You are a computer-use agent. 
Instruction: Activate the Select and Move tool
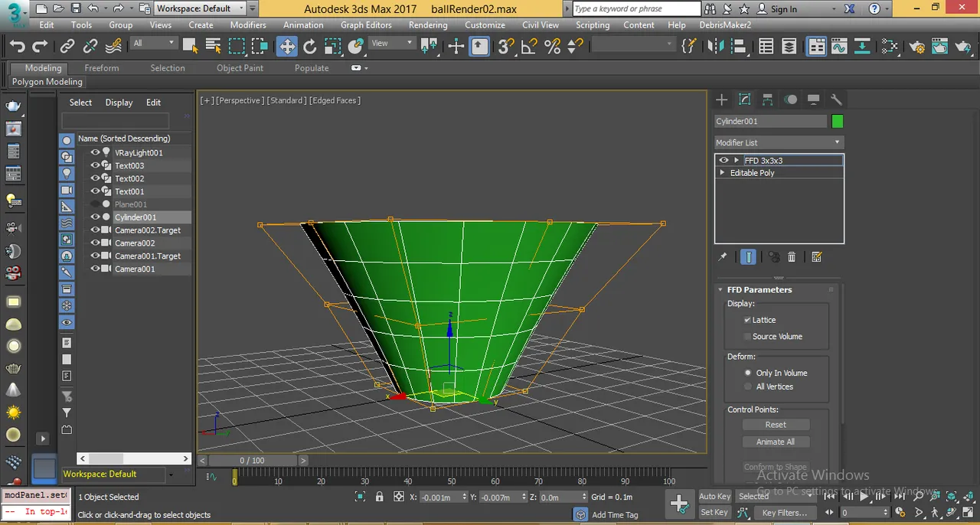coord(287,47)
